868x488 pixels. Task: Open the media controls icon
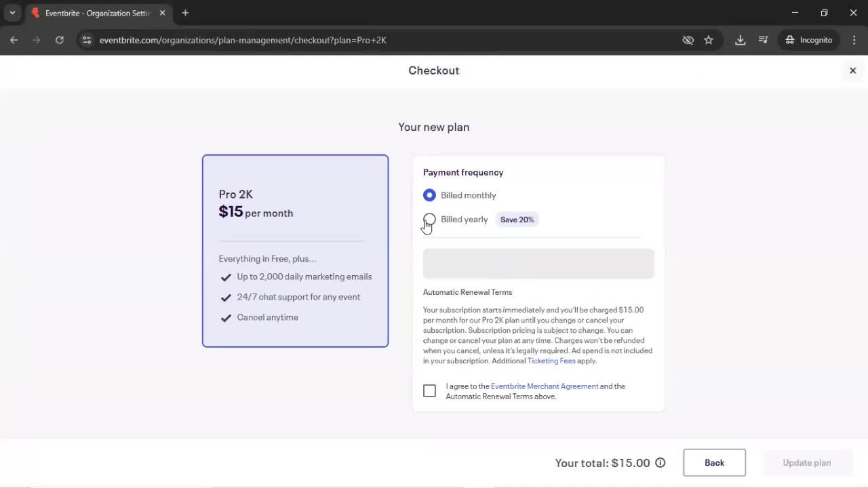tap(764, 40)
